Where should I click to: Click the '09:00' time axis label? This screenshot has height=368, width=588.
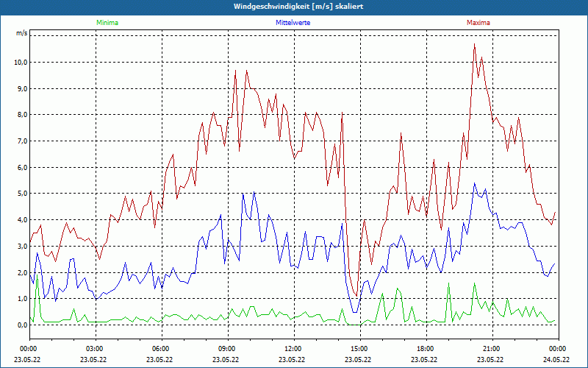point(228,349)
